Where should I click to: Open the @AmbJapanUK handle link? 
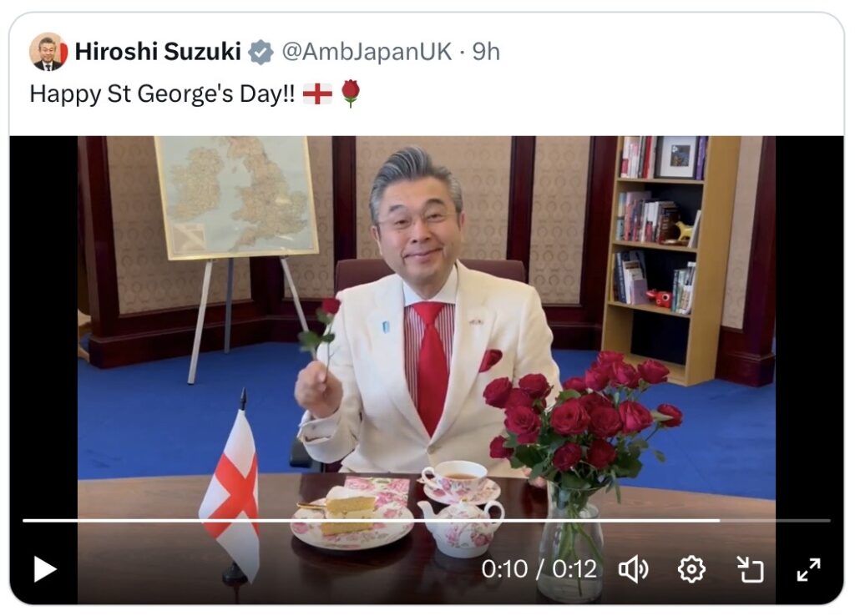367,52
